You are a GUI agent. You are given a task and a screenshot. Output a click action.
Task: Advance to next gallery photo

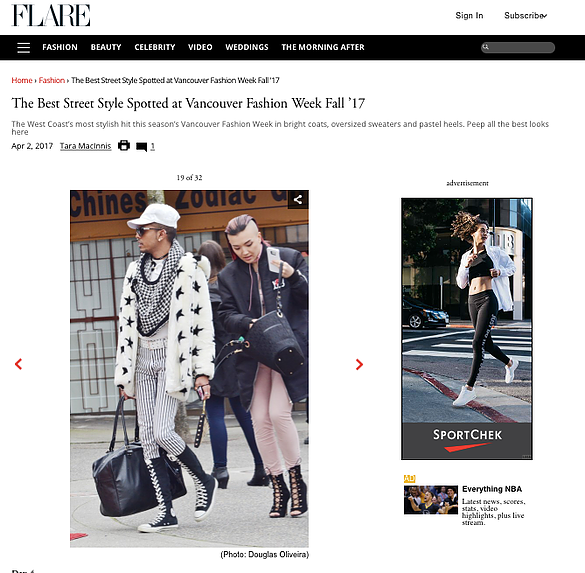click(359, 364)
